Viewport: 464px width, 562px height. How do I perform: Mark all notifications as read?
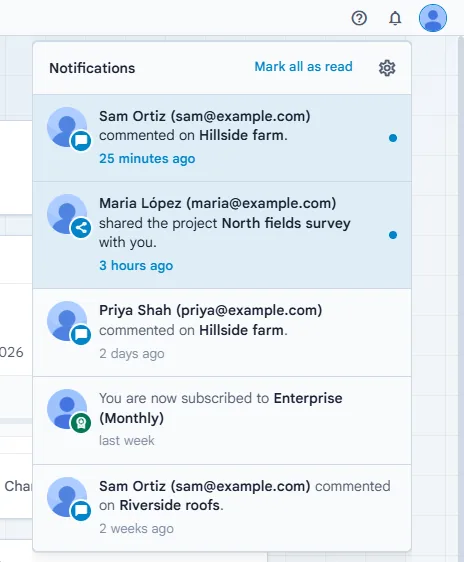point(303,67)
